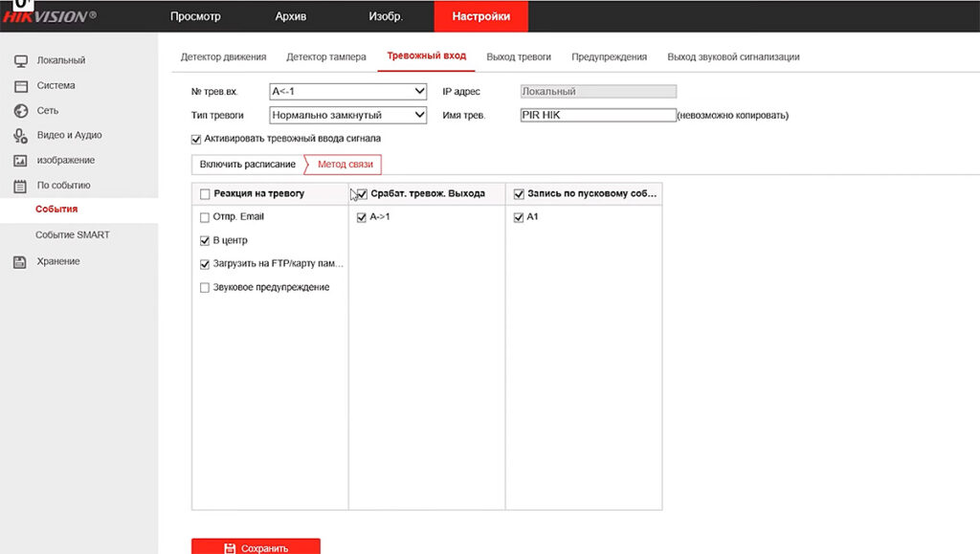Screen dimensions: 980x554
Task: Tick the Звуковое предупреждение checkbox
Action: pyautogui.click(x=205, y=288)
